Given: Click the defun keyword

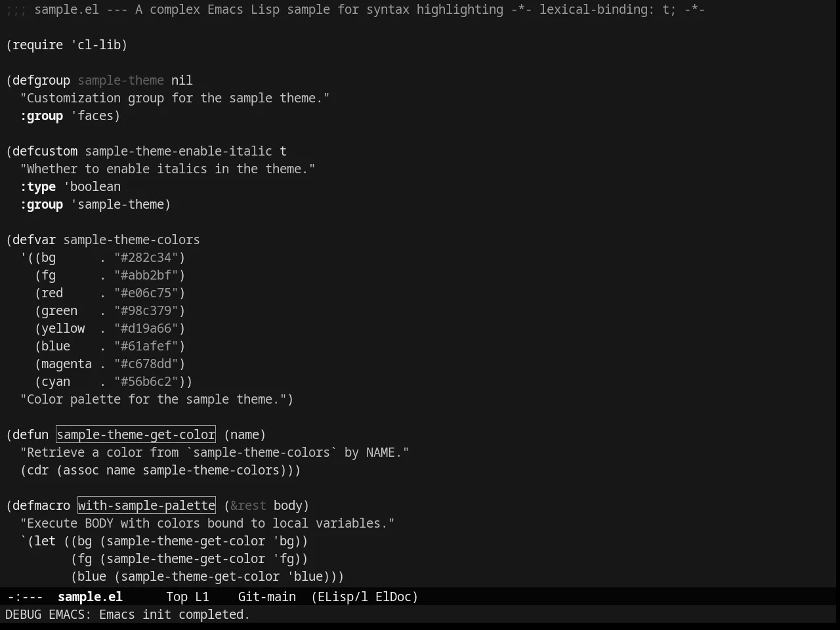Looking at the screenshot, I should 31,434.
